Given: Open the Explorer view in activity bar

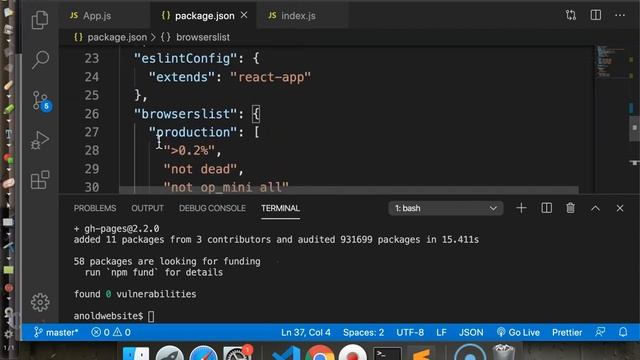Looking at the screenshot, I should tap(40, 20).
